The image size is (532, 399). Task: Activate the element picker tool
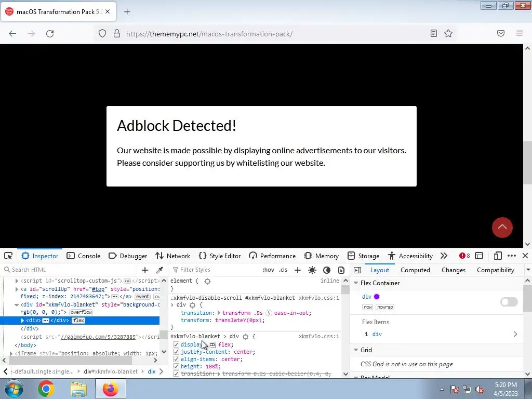tap(8, 256)
